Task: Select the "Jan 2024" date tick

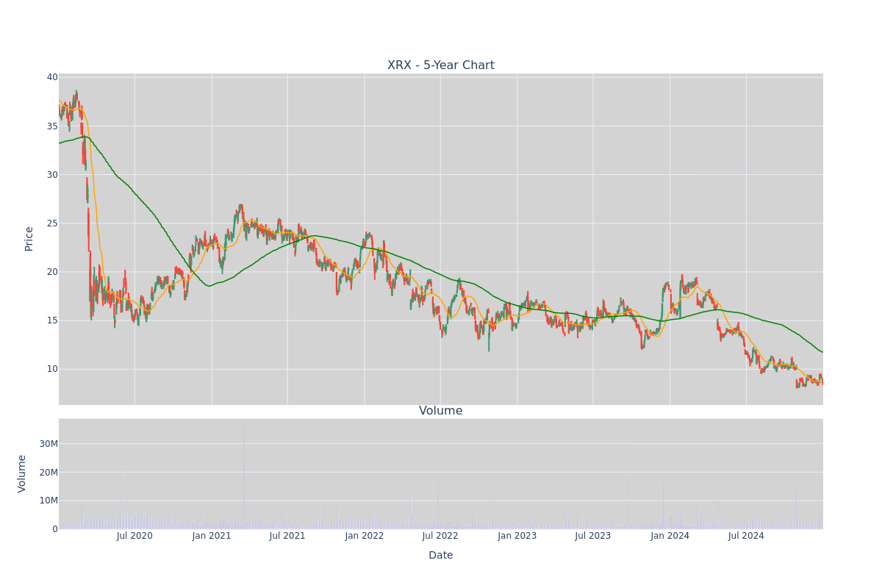Action: pyautogui.click(x=670, y=536)
